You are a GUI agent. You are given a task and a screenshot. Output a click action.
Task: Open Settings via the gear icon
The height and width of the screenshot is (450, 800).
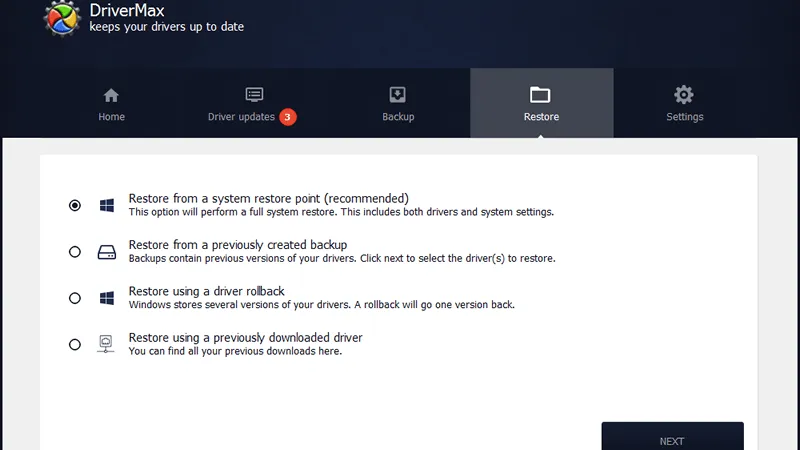coord(684,95)
